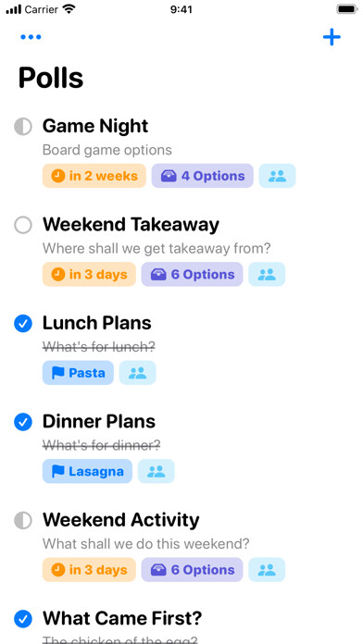The image size is (363, 644).
Task: Toggle Game Night half-filled status circle
Action: coord(23,127)
